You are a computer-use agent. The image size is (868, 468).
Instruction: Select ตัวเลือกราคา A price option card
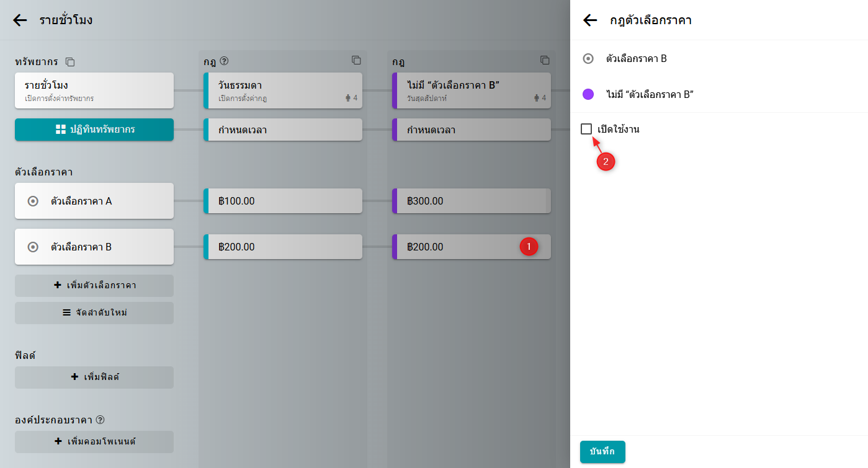[94, 201]
